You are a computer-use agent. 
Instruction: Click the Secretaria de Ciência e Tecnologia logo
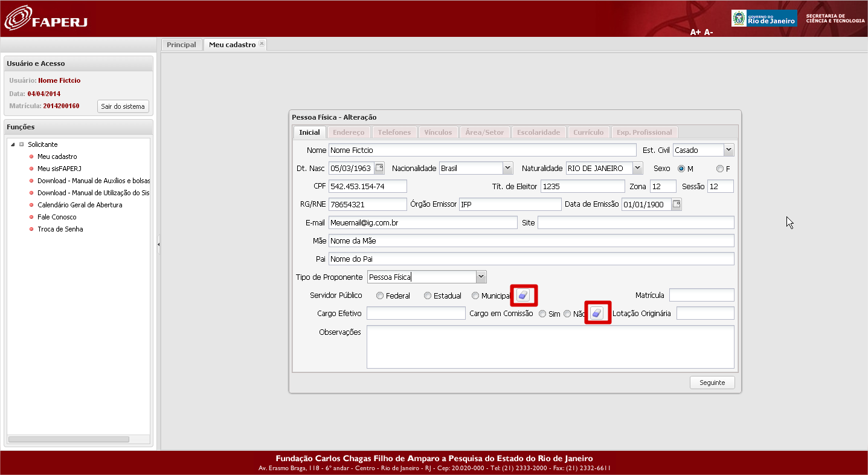tap(835, 18)
